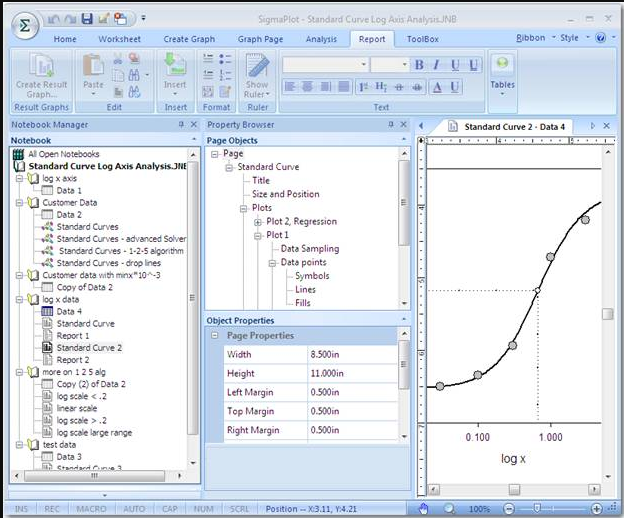The width and height of the screenshot is (624, 518).
Task: Select the hand pan tool in status bar
Action: point(423,508)
